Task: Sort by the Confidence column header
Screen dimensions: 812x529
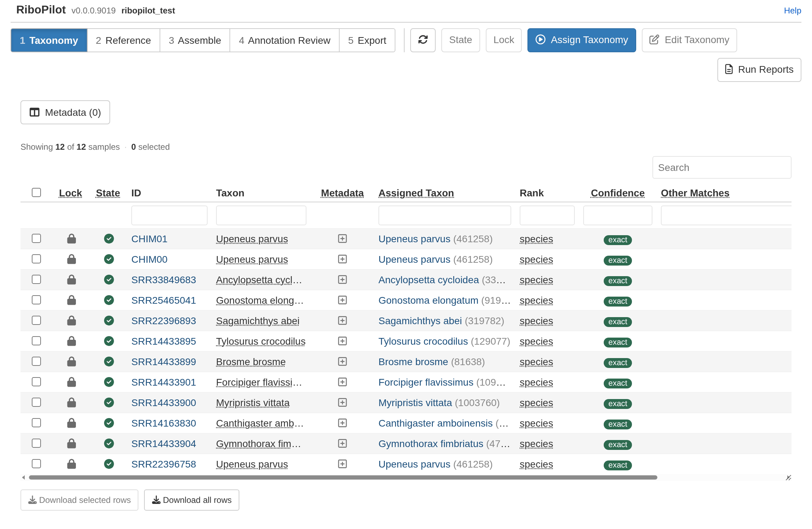Action: pyautogui.click(x=617, y=193)
